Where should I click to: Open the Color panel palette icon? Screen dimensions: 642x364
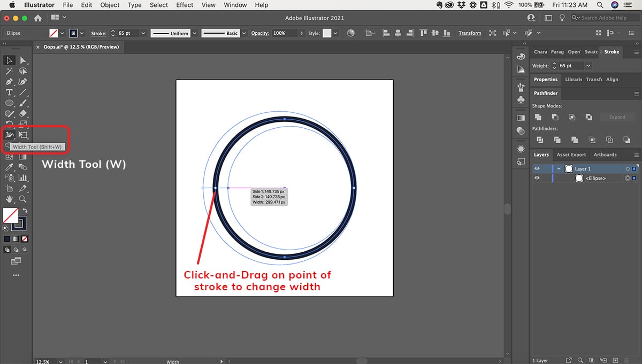click(521, 57)
